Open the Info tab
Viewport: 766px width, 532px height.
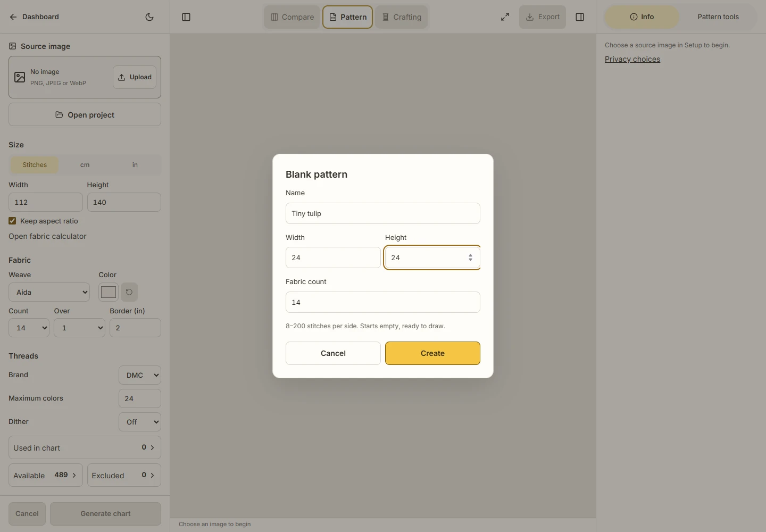[642, 17]
